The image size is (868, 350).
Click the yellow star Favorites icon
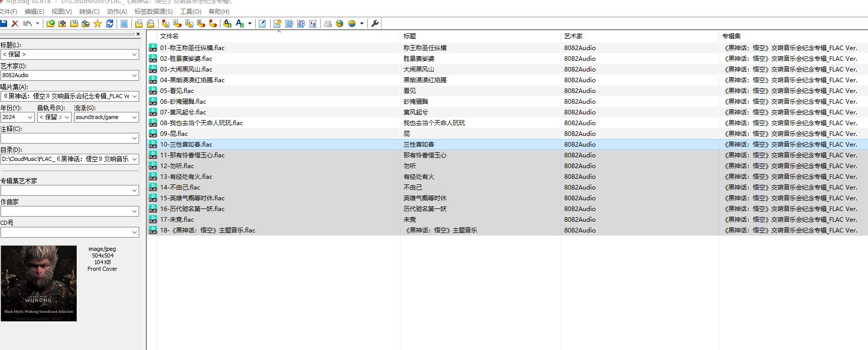tap(98, 24)
